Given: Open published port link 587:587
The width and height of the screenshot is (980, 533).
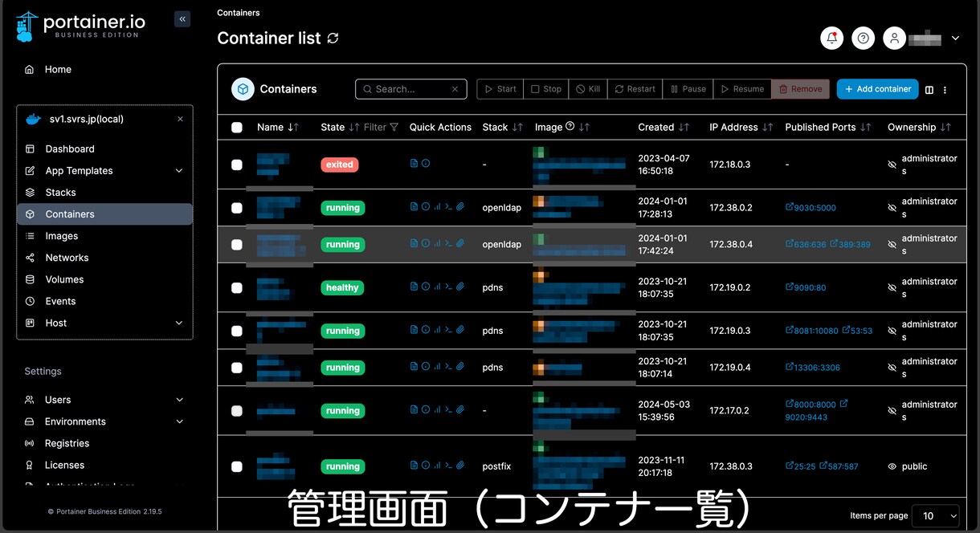Looking at the screenshot, I should click(x=839, y=466).
